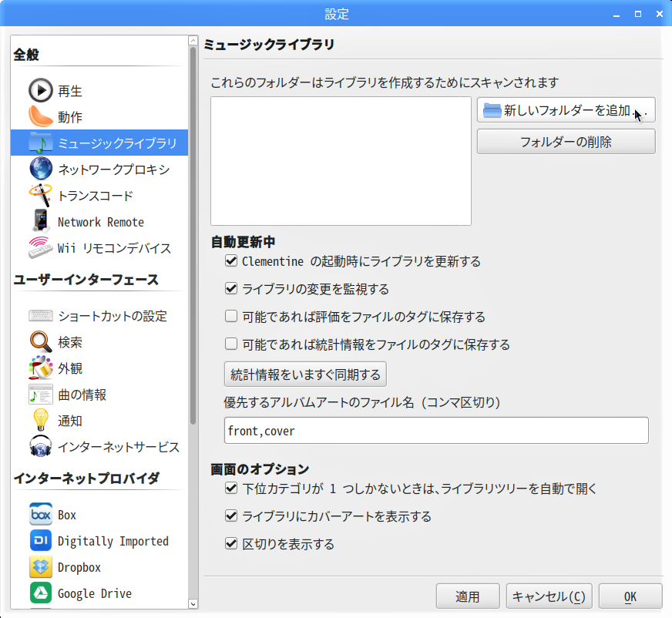Enable 可能であれば統計情報をファイルのタグに保存する

(231, 344)
